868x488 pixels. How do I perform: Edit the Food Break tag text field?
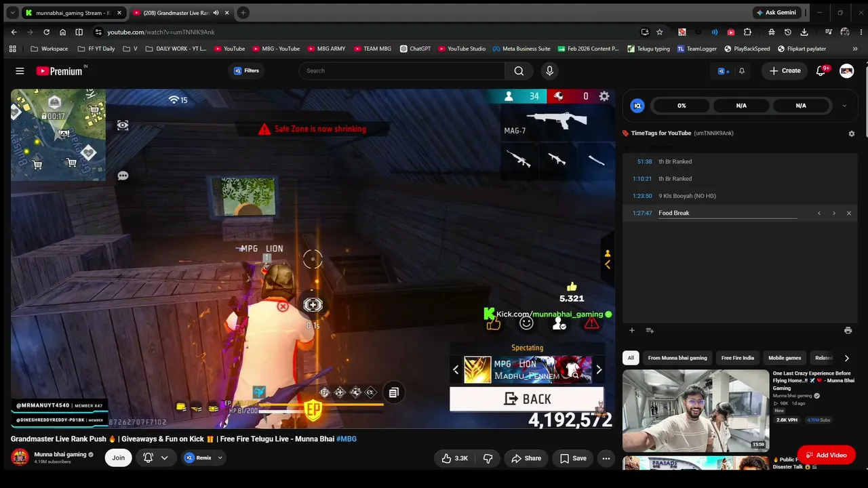click(728, 213)
